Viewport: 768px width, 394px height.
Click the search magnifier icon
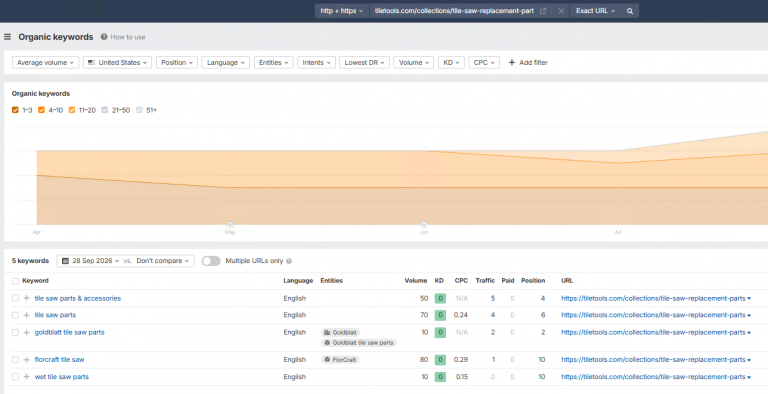coord(630,11)
